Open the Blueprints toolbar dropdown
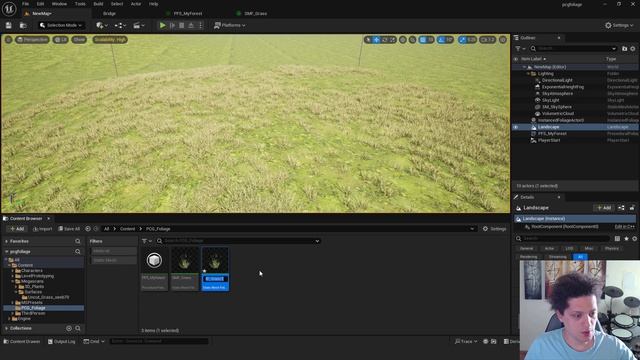 (120, 25)
